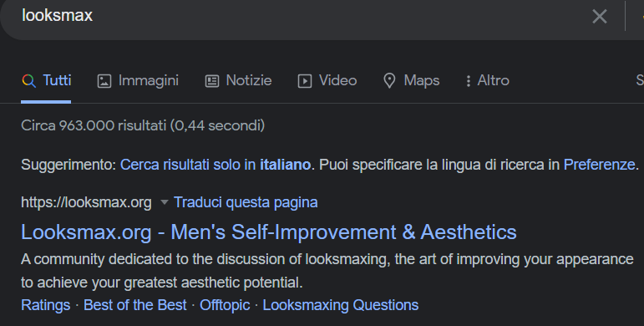644x326 pixels.
Task: Click Traduci questa pagina link
Action: (x=246, y=202)
